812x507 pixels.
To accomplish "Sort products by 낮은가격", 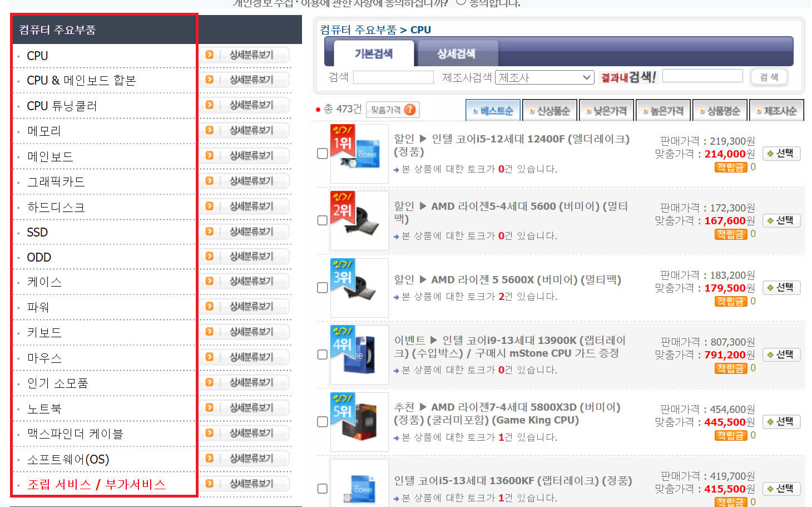I will pos(606,111).
